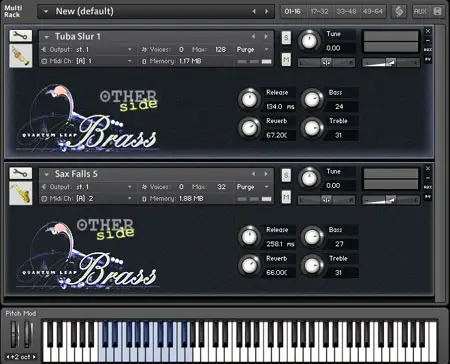Click the Sax Falls 5 Bass knob
The height and width of the screenshot is (364, 450).
312,237
